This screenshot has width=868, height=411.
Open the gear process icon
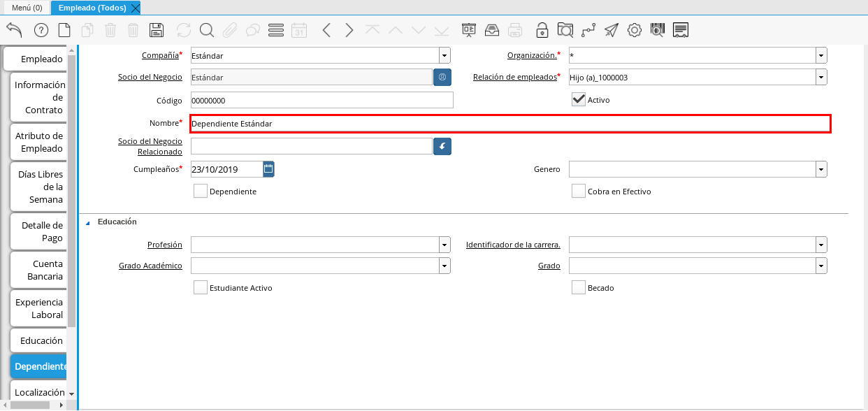pyautogui.click(x=634, y=30)
